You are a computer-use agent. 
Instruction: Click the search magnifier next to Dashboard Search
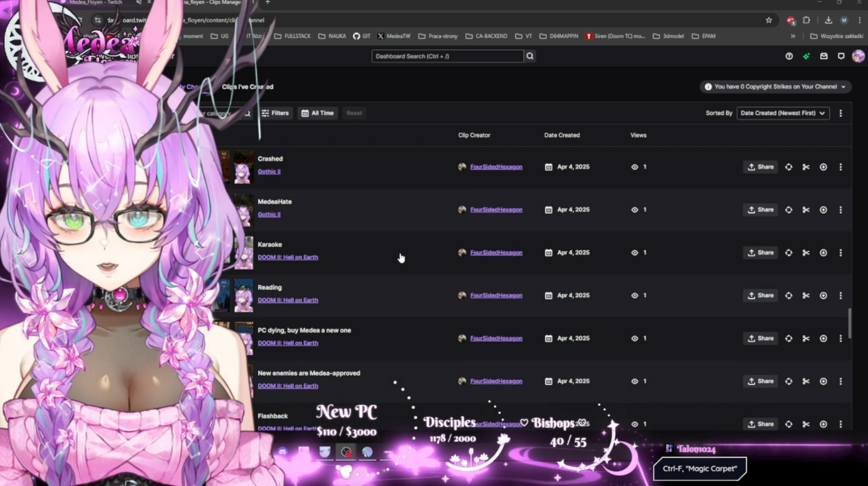click(x=530, y=56)
